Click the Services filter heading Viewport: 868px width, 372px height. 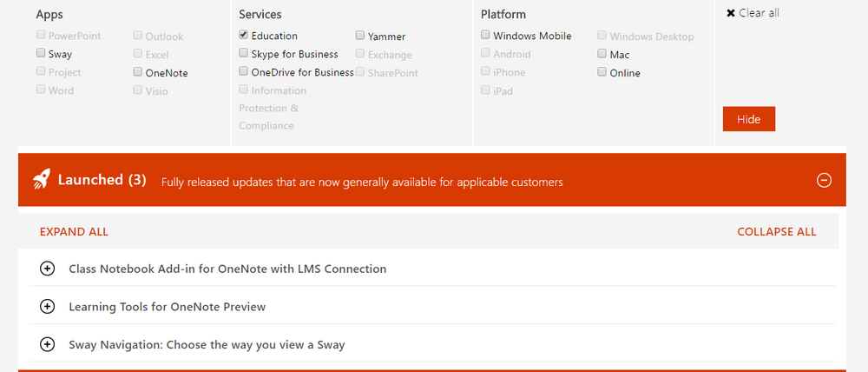pyautogui.click(x=260, y=15)
